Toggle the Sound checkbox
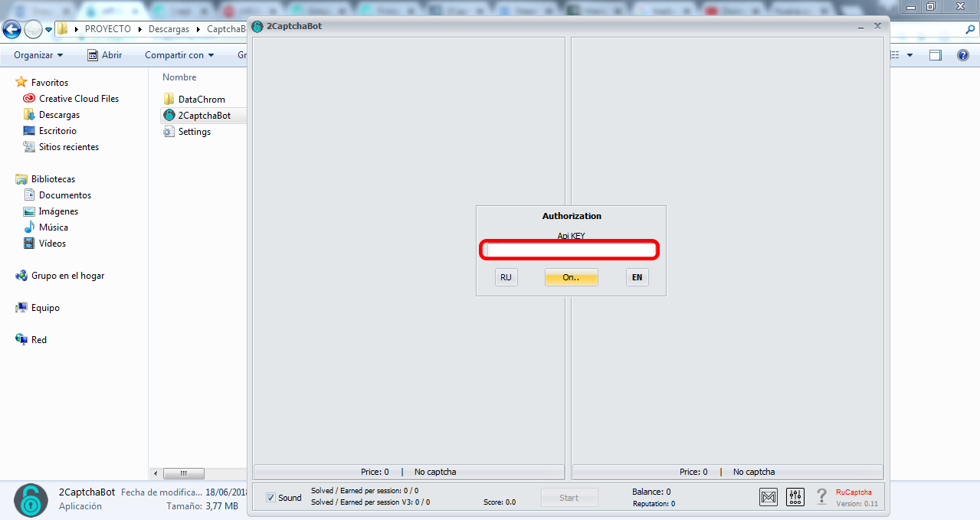The width and height of the screenshot is (980, 520). pos(270,498)
